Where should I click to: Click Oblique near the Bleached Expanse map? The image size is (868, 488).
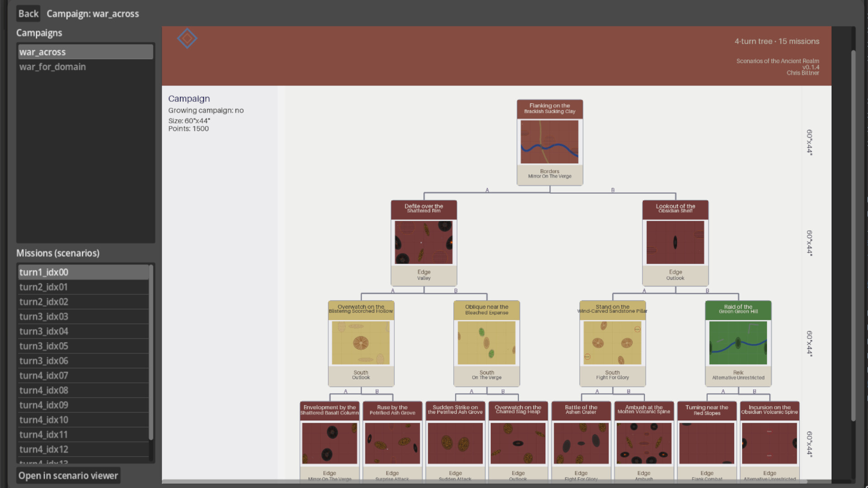tap(486, 343)
